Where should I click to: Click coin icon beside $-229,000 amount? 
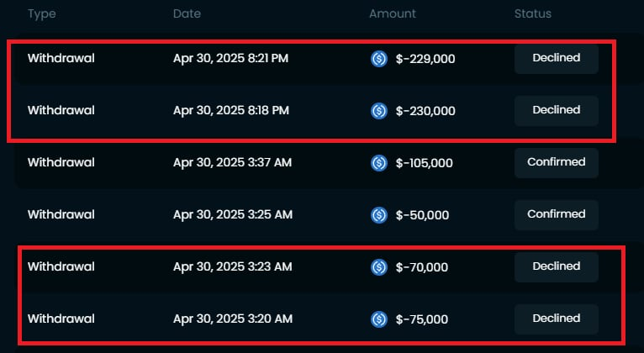tap(379, 59)
